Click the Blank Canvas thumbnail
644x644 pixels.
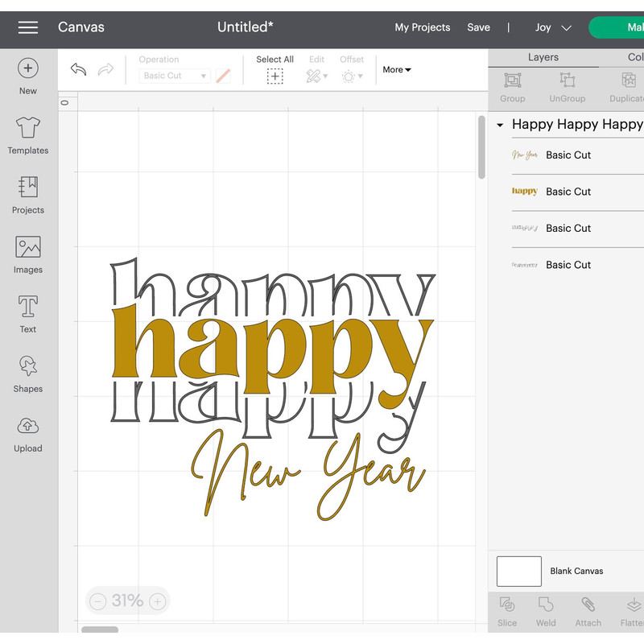click(518, 571)
